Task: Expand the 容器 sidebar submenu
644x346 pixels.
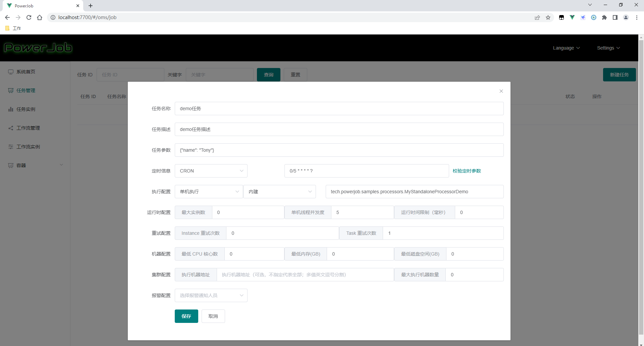Action: point(35,165)
